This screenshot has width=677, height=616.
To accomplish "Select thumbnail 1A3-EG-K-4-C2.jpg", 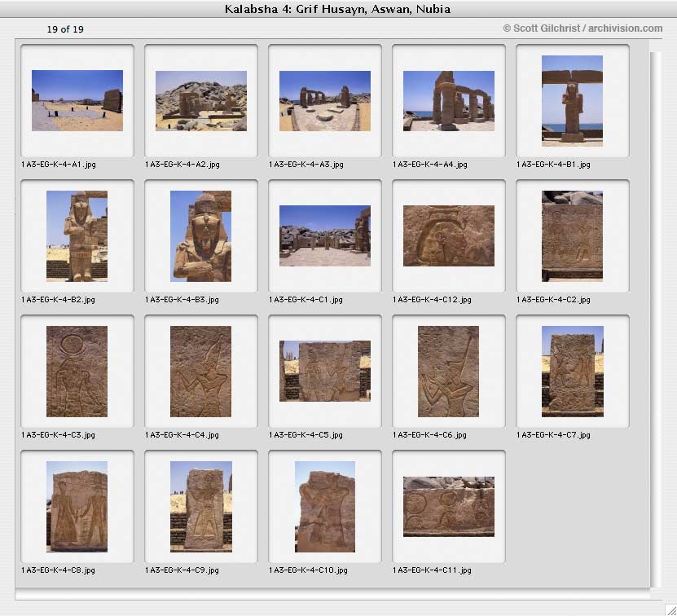I will (572, 235).
